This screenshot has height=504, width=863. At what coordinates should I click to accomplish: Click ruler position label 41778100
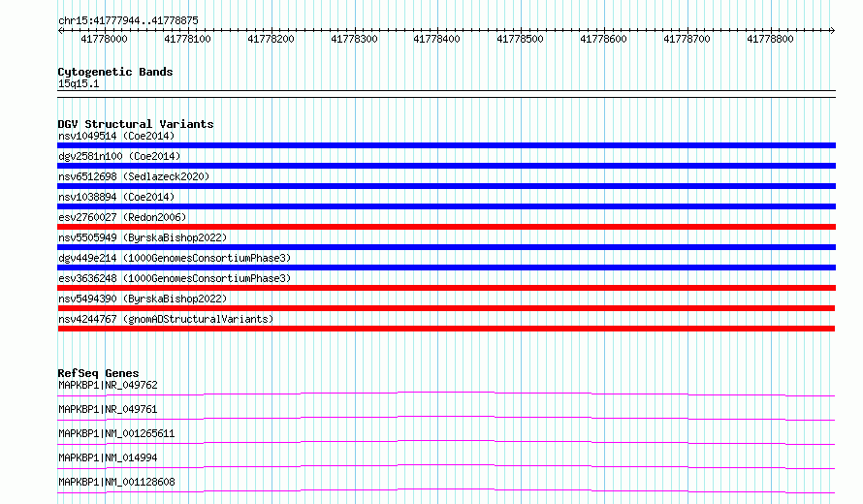coord(188,39)
